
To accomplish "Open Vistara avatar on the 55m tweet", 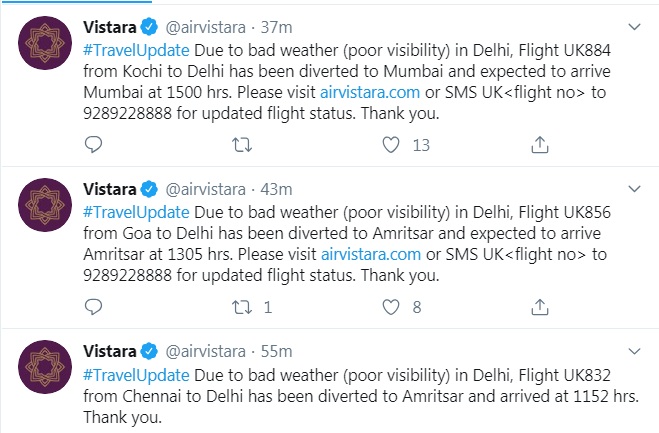I will click(x=45, y=367).
